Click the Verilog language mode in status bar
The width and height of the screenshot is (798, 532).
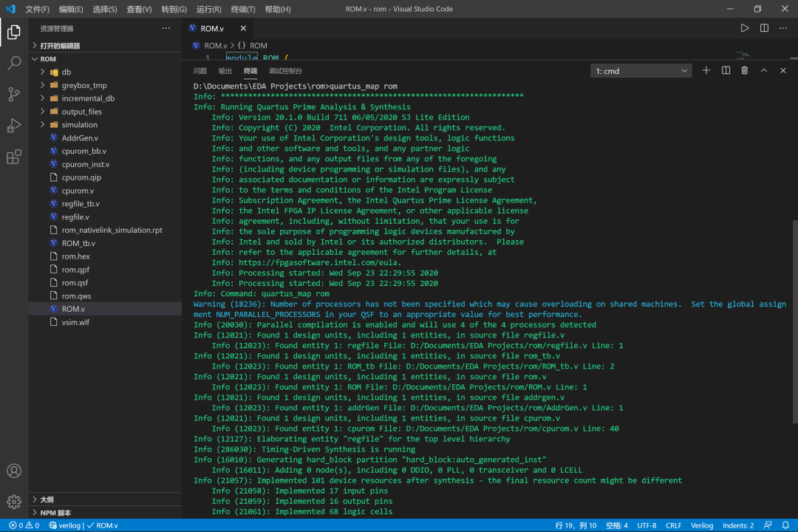702,525
